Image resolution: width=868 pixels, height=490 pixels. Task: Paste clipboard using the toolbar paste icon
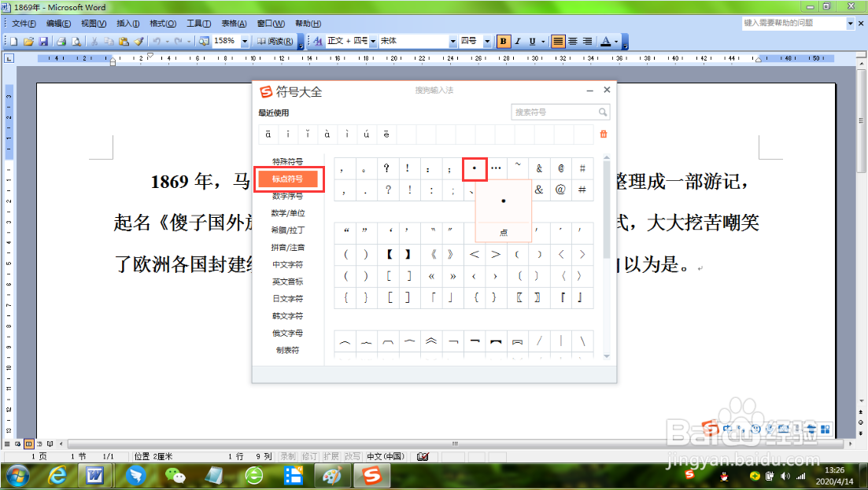click(x=124, y=42)
